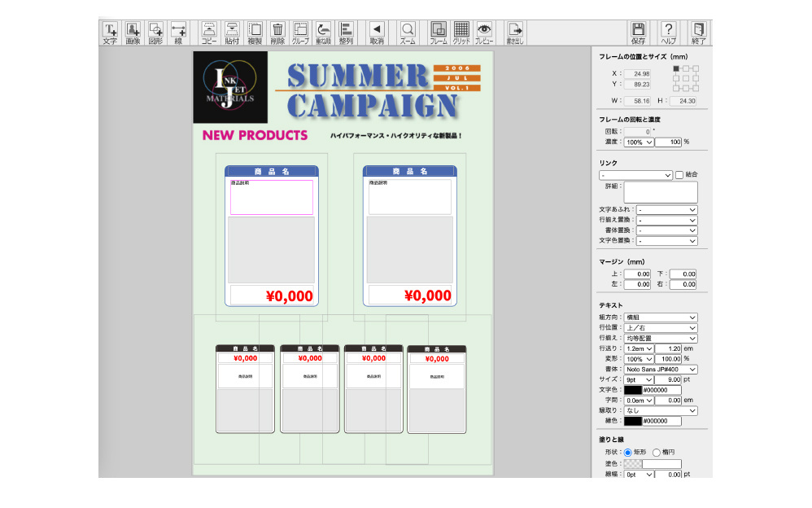This screenshot has height=508, width=812.
Task: Toggle the プレビュー eye preview
Action: (484, 33)
